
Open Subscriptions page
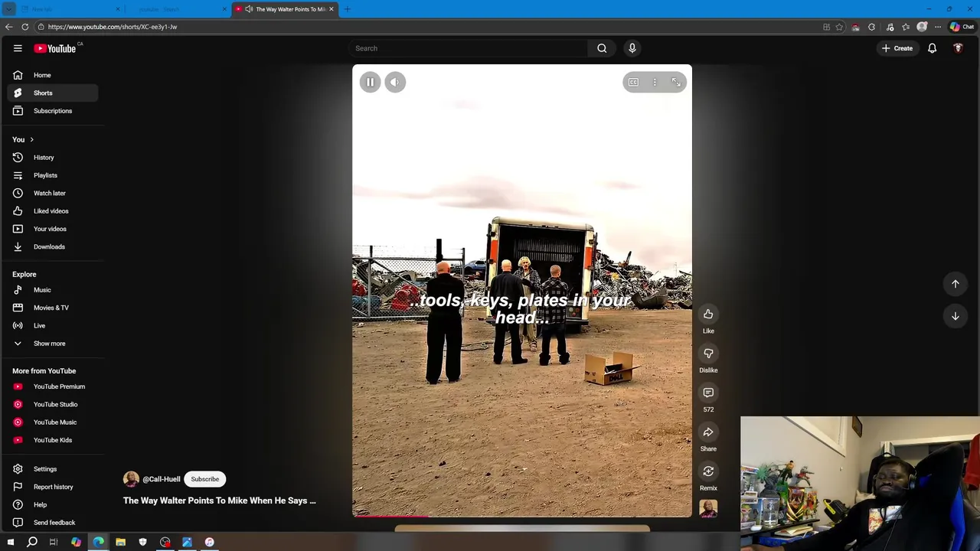(x=53, y=111)
